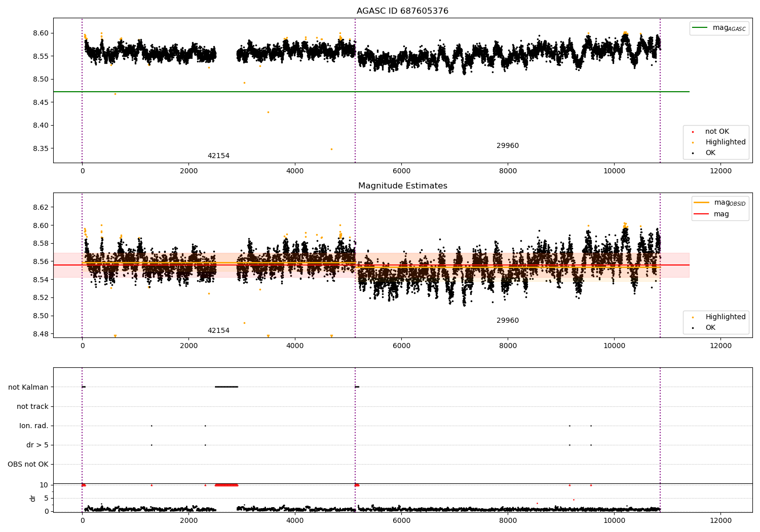Click the 8.45 y-tick in top plot

pos(41,103)
